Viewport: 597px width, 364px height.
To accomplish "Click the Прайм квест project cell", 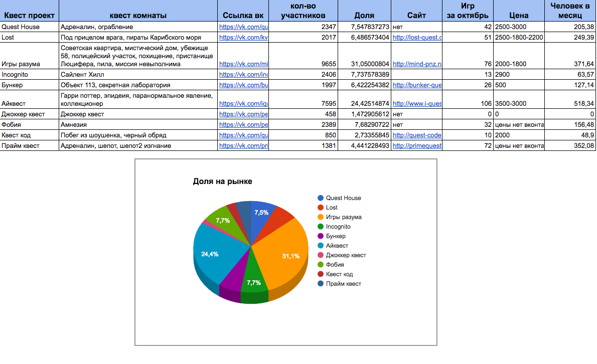I will point(29,146).
